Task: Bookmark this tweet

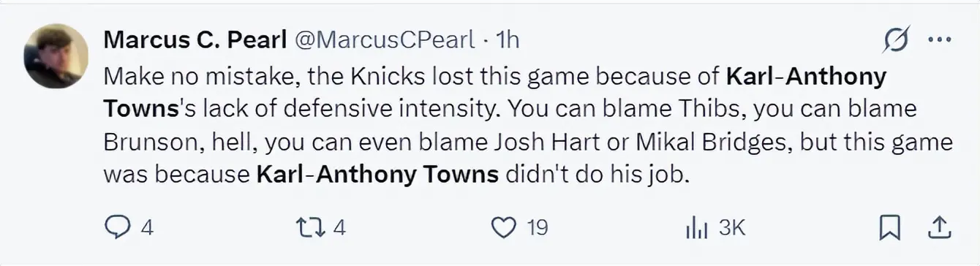Action: 889,229
